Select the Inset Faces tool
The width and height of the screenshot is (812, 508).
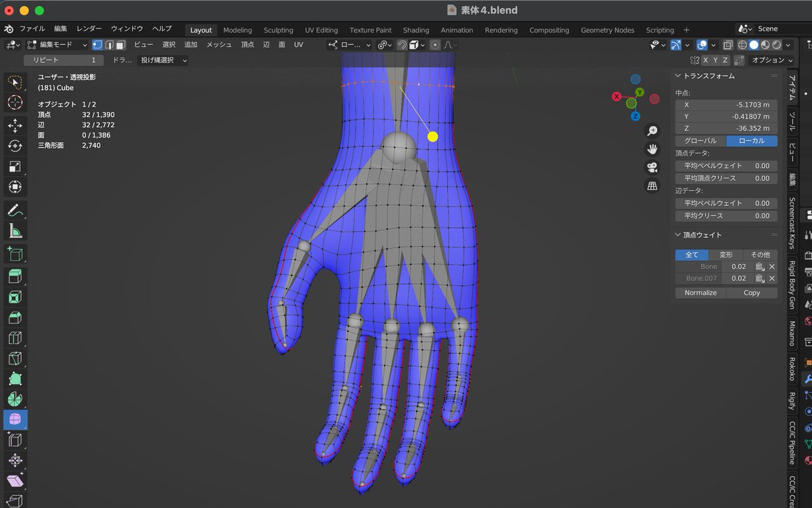(15, 297)
